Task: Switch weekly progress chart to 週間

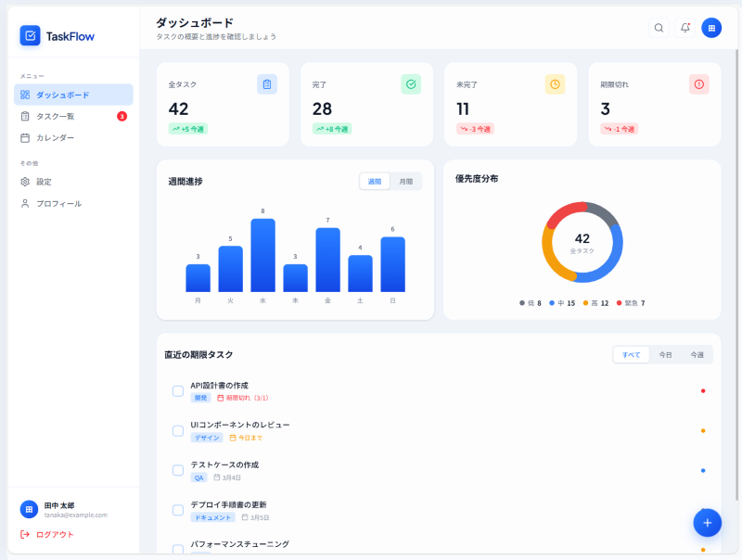Action: click(375, 182)
